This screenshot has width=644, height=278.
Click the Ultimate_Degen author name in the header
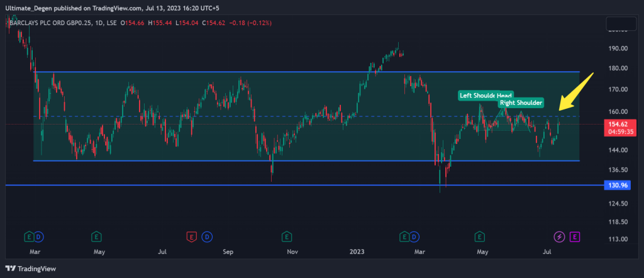28,8
